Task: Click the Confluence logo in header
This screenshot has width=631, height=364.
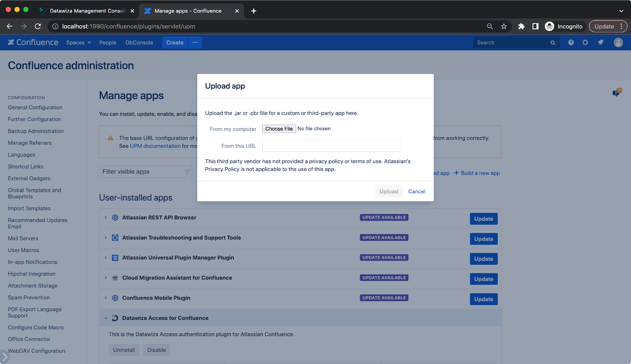Action: point(33,42)
